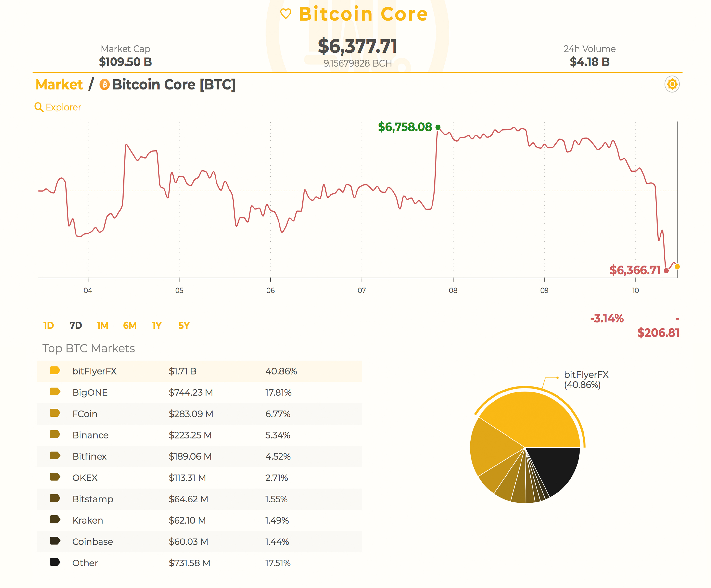Viewport: 711px width, 588px height.
Task: Click the red $6,366.71 low point marker
Action: (666, 271)
